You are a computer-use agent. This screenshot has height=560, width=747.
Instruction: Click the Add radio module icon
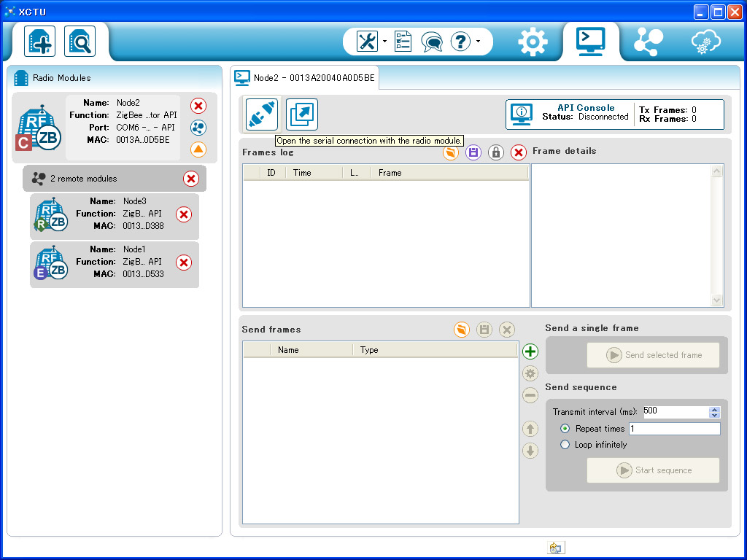click(39, 42)
